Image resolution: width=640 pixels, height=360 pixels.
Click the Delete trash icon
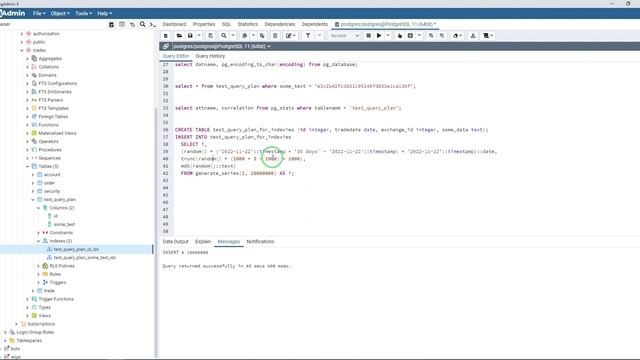(x=275, y=36)
